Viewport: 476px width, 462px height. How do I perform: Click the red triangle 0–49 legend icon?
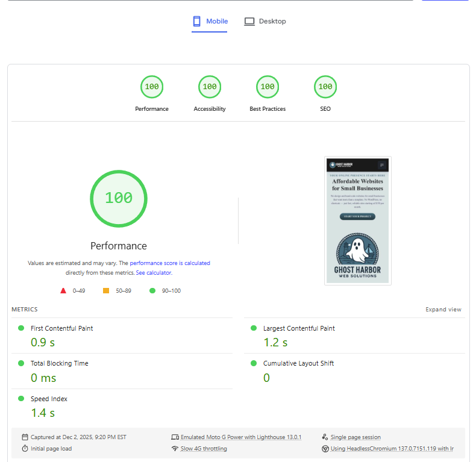point(63,291)
